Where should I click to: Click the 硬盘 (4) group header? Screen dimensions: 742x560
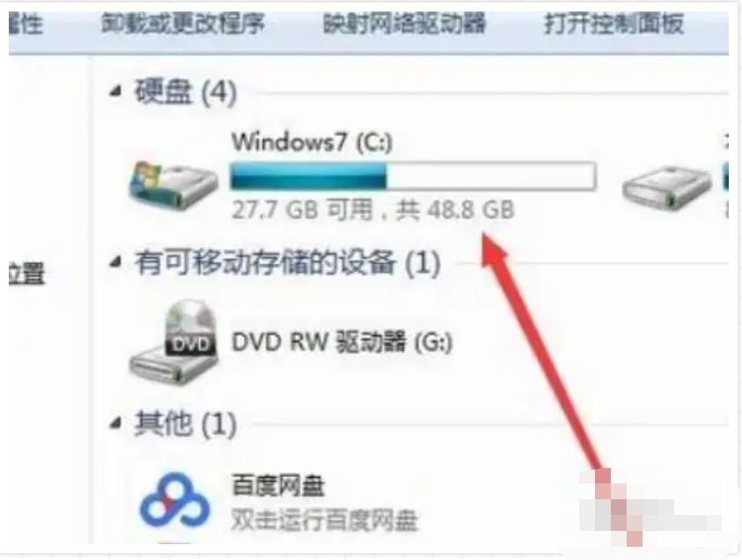click(186, 92)
